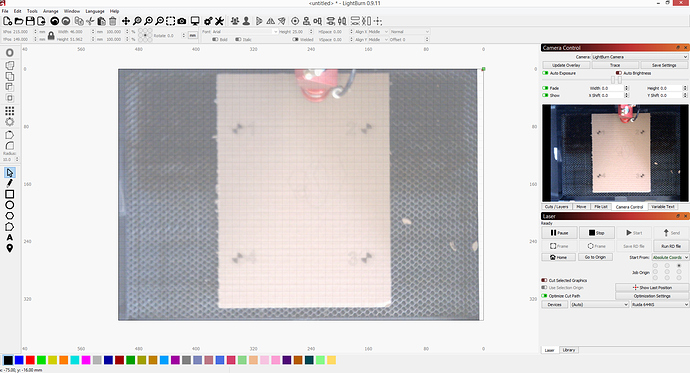Click the Grid Array icon in left toolbar
690x373 pixels.
[9, 110]
